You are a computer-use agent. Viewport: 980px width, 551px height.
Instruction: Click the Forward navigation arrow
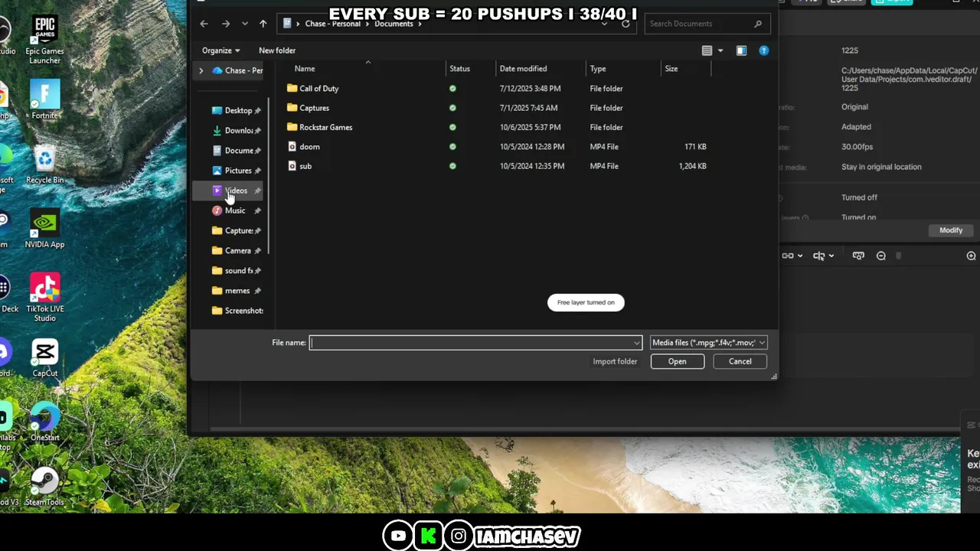226,24
